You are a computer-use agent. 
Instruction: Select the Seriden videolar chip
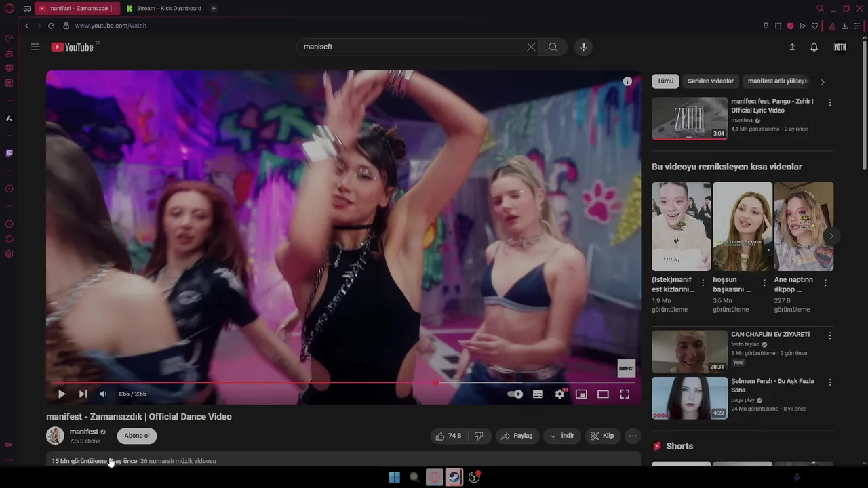pyautogui.click(x=711, y=81)
